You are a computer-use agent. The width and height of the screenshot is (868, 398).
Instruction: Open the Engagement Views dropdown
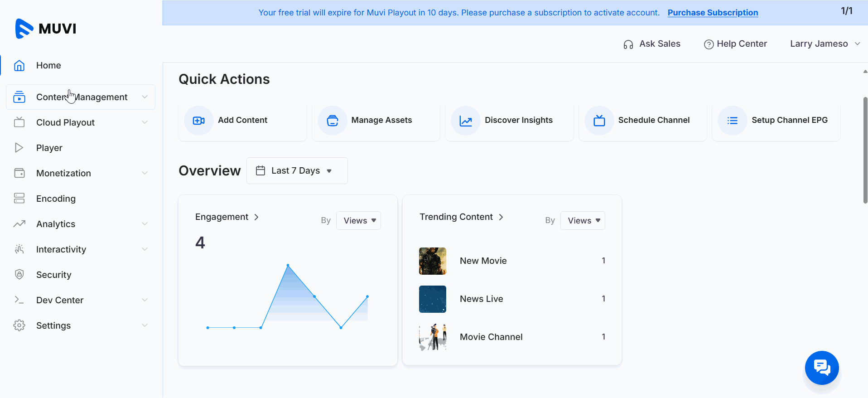[x=358, y=221]
